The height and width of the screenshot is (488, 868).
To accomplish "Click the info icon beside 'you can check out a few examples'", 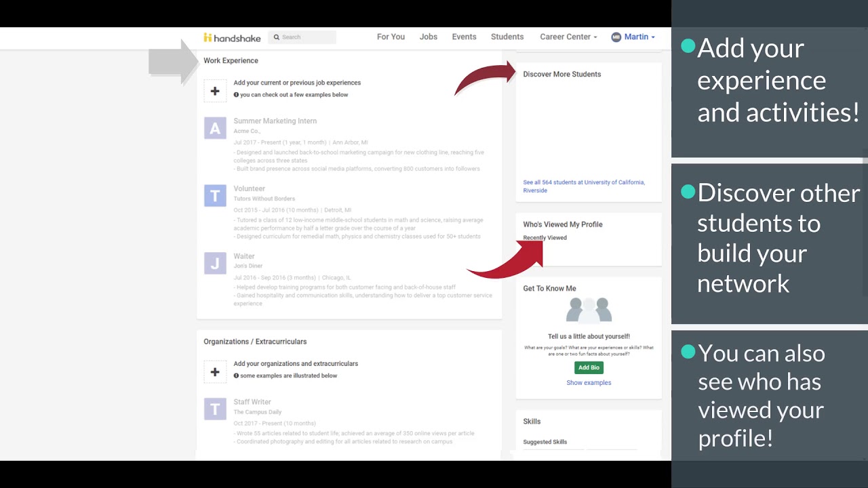I will 236,95.
